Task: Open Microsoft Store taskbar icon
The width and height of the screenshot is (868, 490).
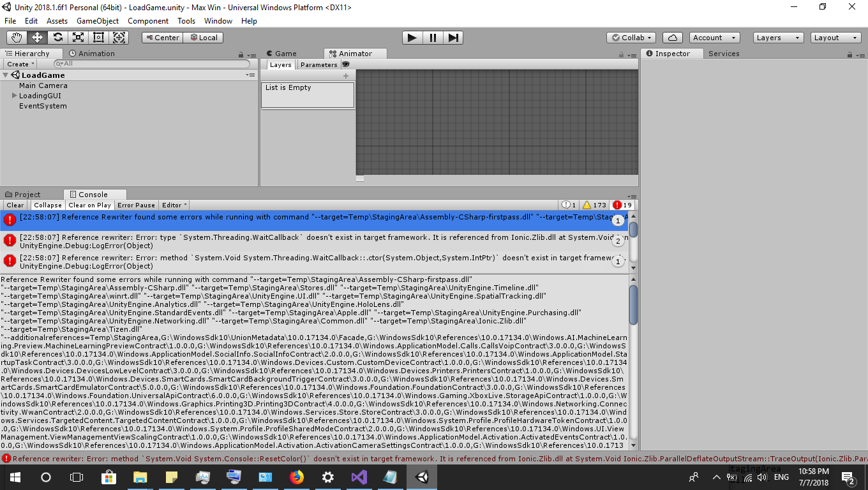Action: click(108, 477)
